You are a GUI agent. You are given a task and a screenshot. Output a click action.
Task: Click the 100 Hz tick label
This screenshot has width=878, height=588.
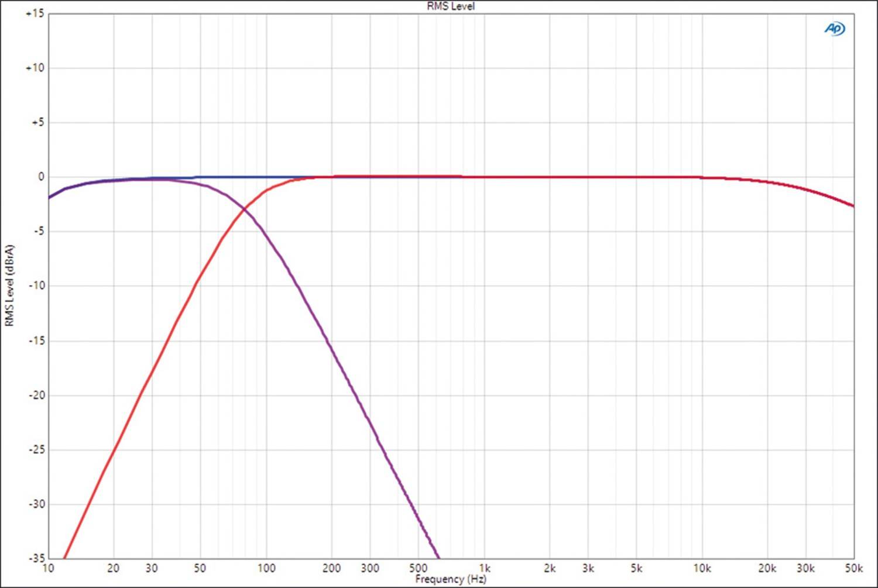[x=267, y=568]
